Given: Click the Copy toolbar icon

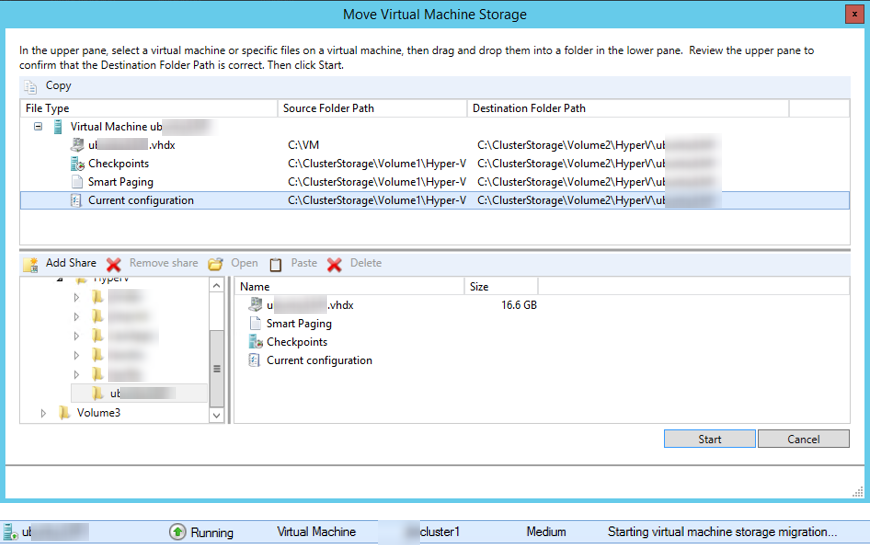Looking at the screenshot, I should 31,87.
